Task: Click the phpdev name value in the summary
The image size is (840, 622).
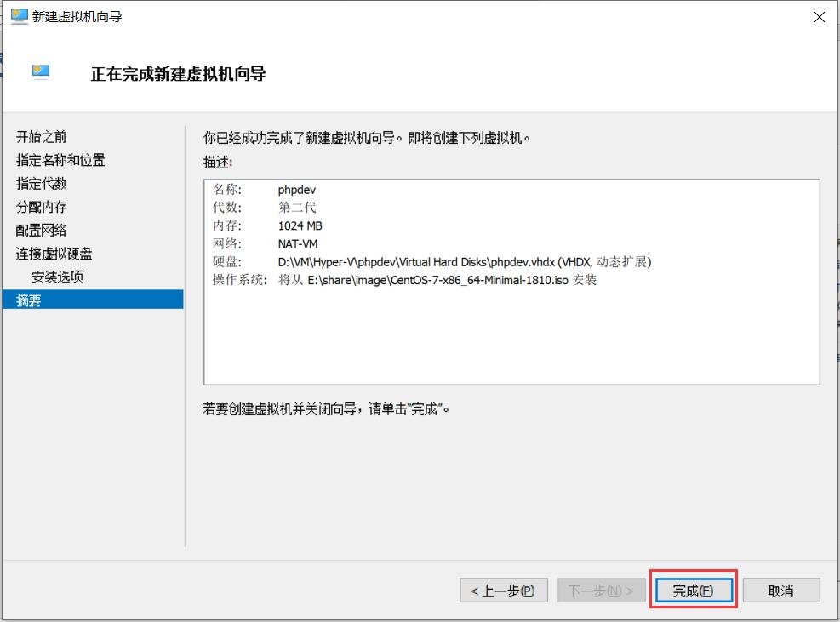Action: tap(295, 191)
